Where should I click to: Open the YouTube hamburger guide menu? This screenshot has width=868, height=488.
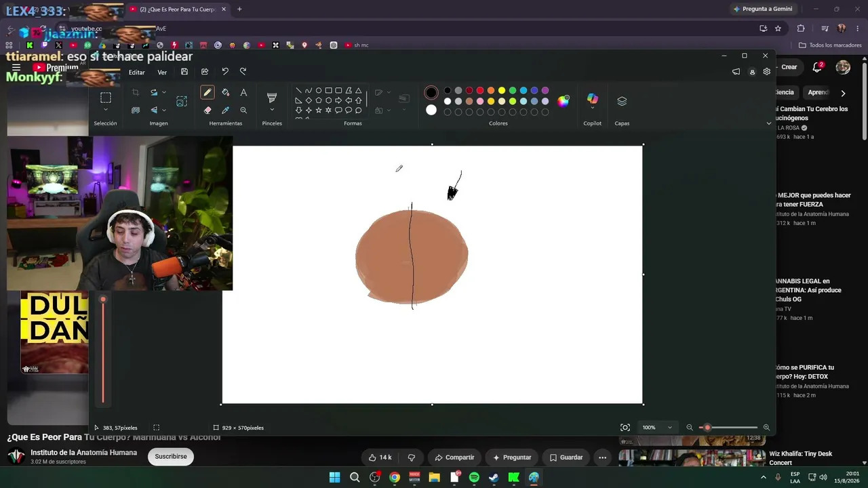(16, 67)
